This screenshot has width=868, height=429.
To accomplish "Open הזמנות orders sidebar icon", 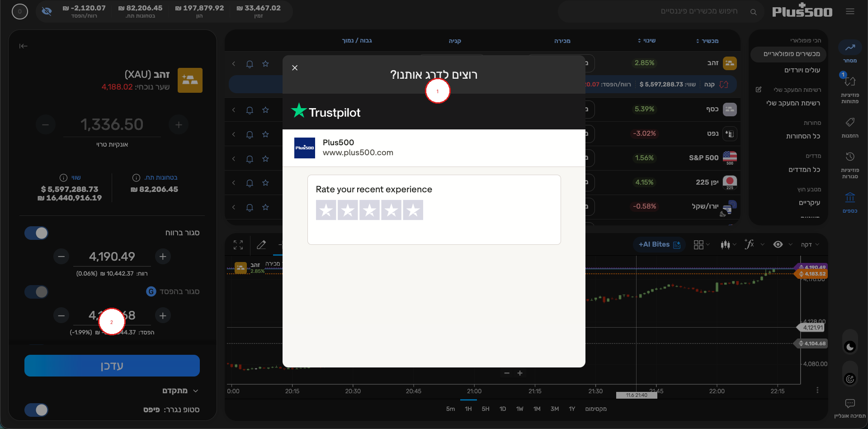I will tap(850, 128).
